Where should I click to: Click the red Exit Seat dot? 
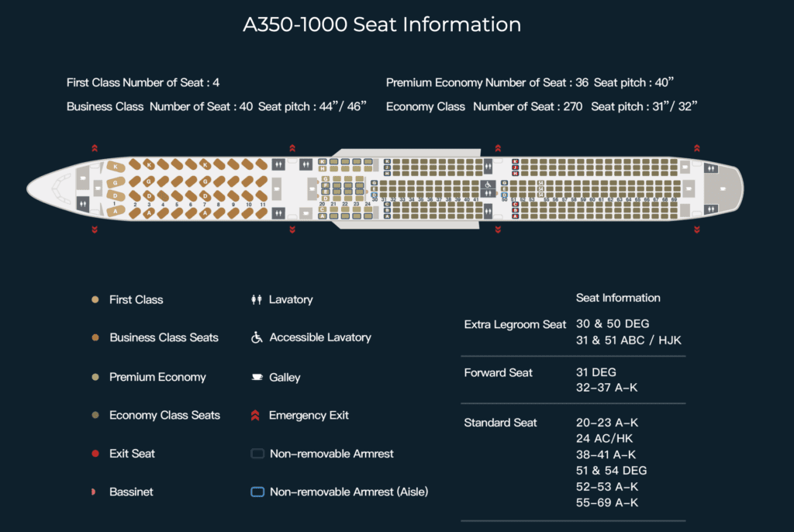click(x=95, y=454)
